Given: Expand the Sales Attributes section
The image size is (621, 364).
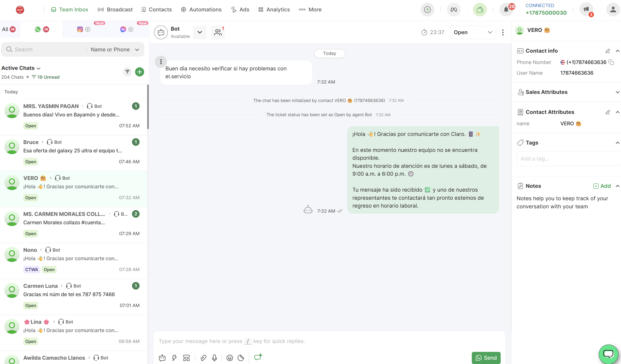Looking at the screenshot, I should (x=617, y=92).
